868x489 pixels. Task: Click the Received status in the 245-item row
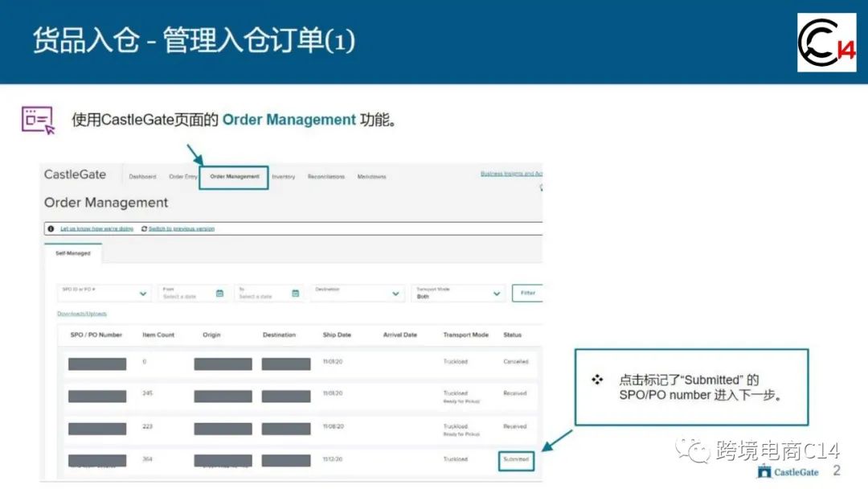coord(515,393)
